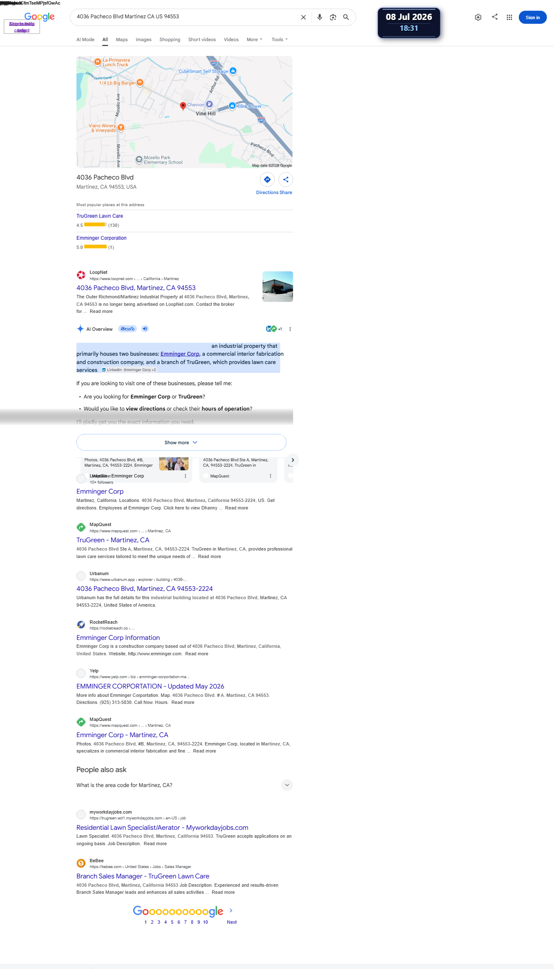Go to Next results page
This screenshot has width=560, height=969.
(x=232, y=922)
